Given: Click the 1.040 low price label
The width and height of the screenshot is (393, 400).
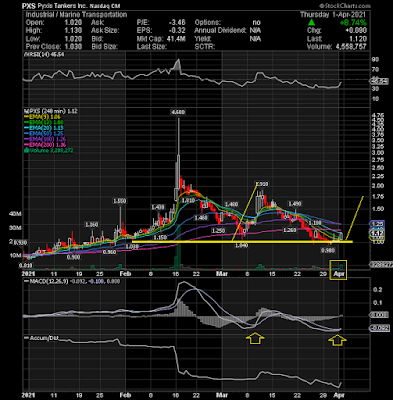Looking at the screenshot, I should pyautogui.click(x=241, y=245).
